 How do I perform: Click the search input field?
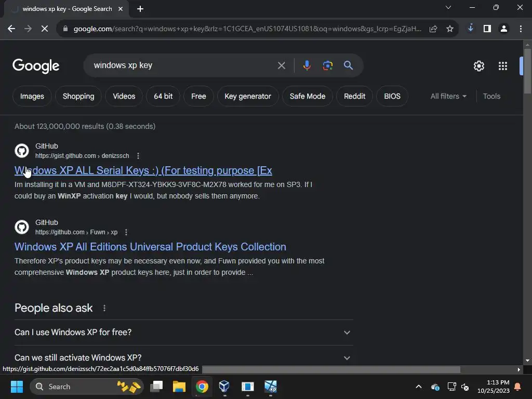coord(183,65)
